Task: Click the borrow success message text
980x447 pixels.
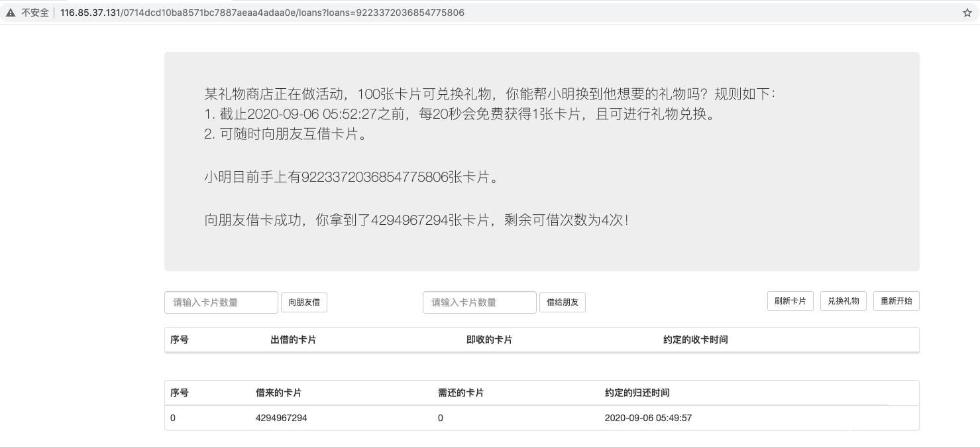Action: pos(416,220)
